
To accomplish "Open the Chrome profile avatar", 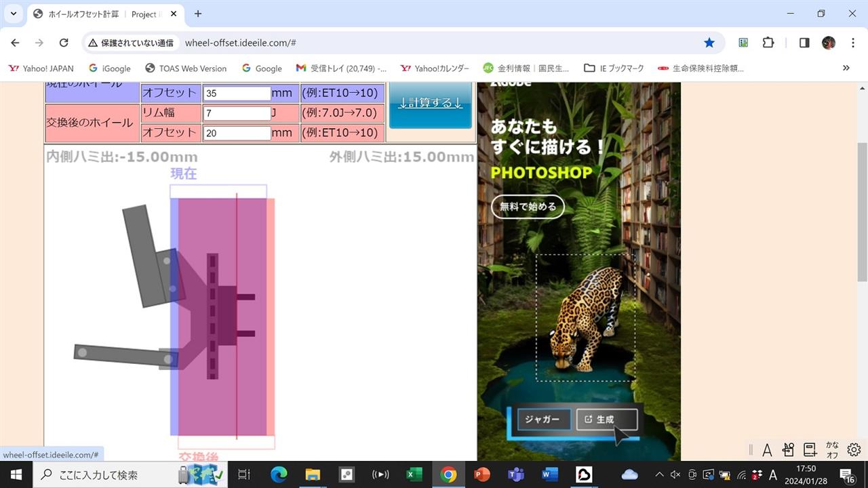I will (828, 43).
